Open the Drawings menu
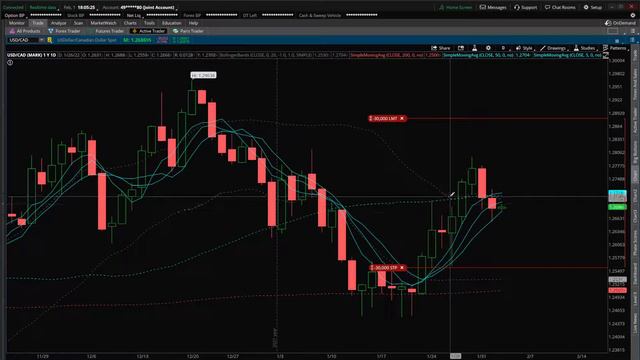 (x=553, y=48)
